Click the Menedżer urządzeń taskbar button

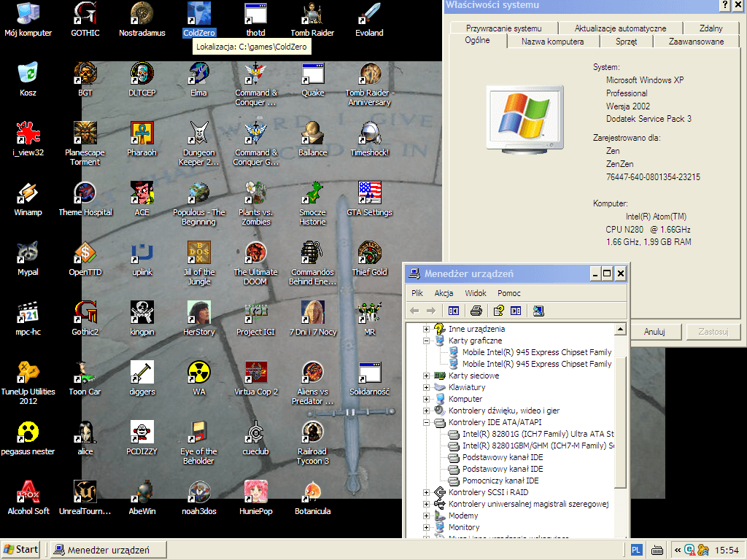tap(108, 550)
